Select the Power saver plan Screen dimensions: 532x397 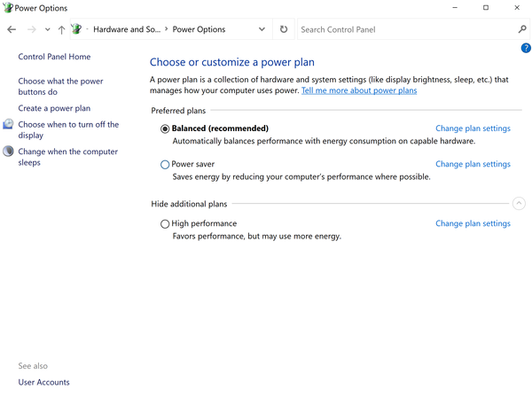click(x=165, y=165)
